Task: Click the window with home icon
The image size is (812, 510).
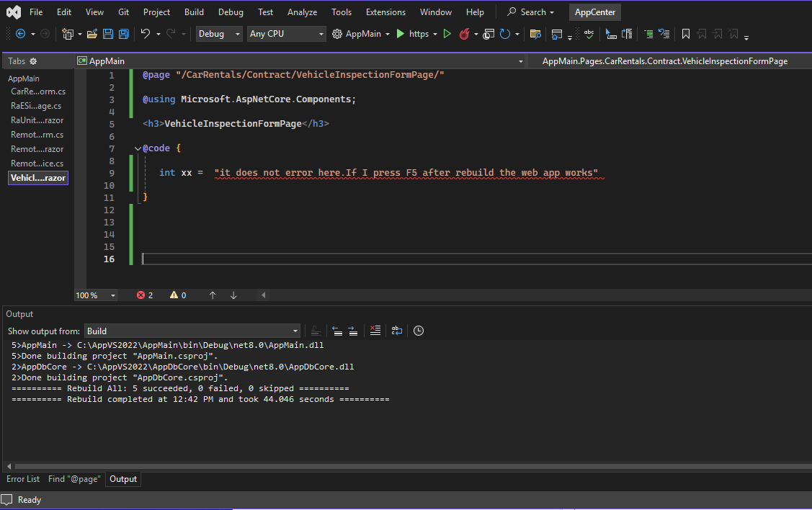Action: [x=557, y=34]
